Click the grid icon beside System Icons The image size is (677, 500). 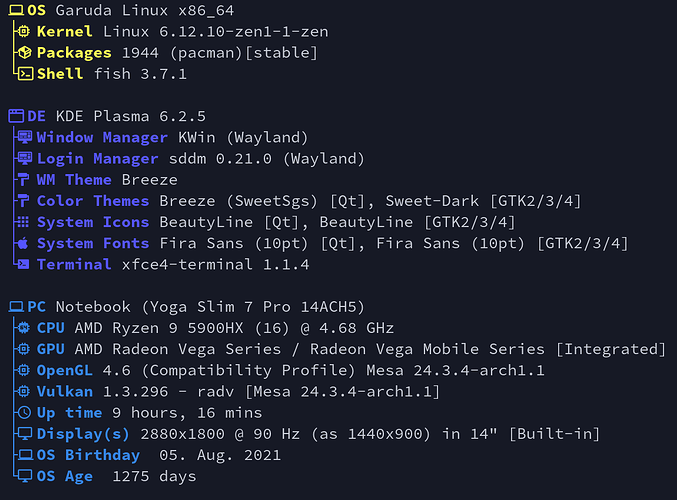click(x=23, y=222)
